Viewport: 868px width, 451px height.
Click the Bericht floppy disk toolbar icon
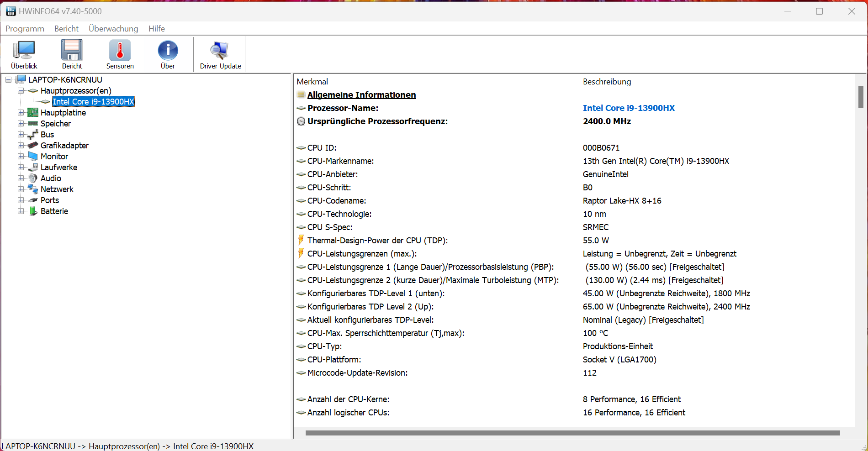click(72, 51)
